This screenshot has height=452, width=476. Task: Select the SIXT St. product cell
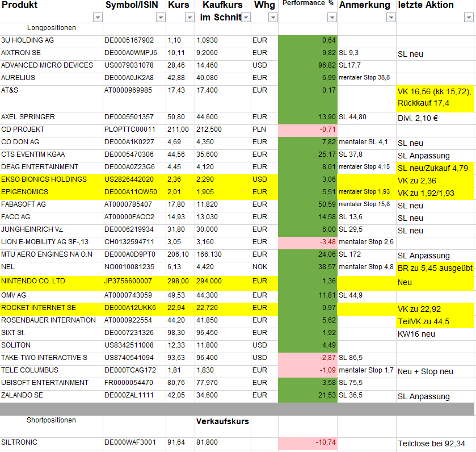tap(51, 334)
